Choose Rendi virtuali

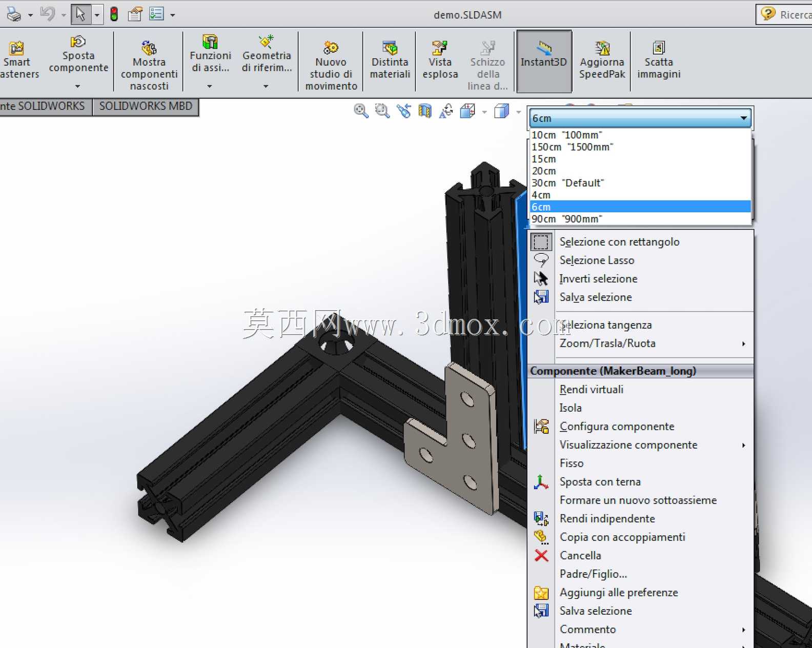click(592, 390)
